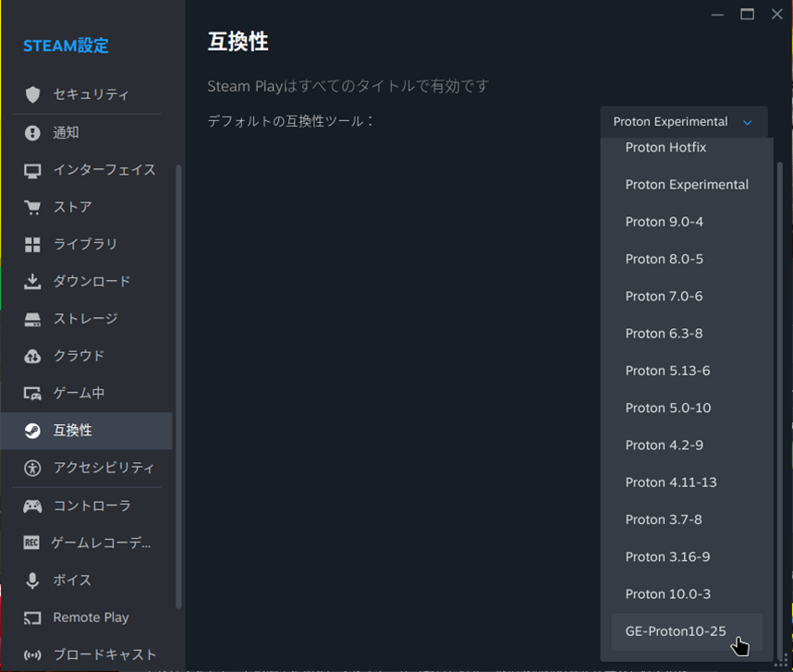Click the controller gamepad icon
The height and width of the screenshot is (672, 793).
(35, 505)
